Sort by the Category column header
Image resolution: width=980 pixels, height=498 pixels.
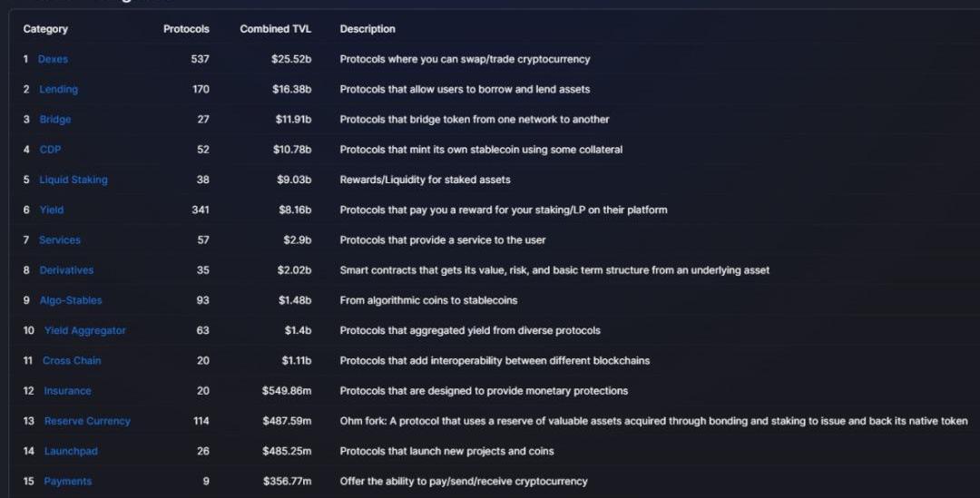point(45,29)
